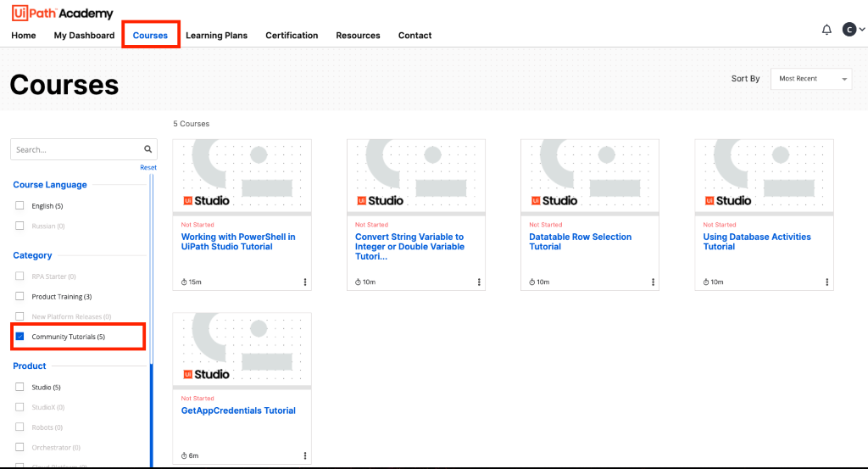Open the user avatar menu
This screenshot has width=868, height=469.
(x=853, y=30)
